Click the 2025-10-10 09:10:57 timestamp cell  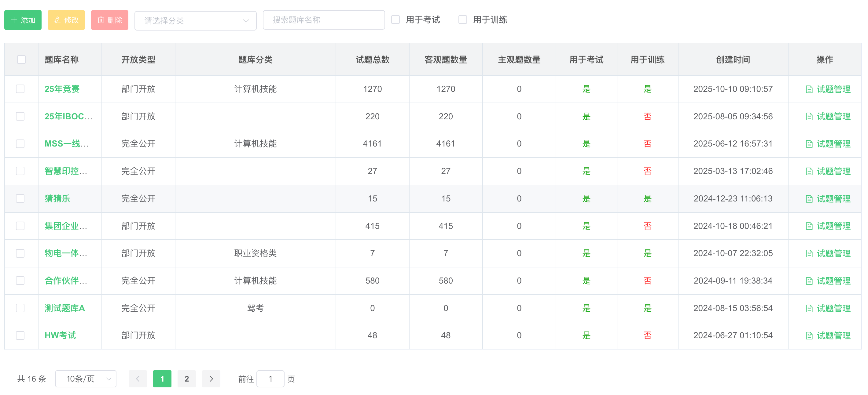tap(733, 89)
